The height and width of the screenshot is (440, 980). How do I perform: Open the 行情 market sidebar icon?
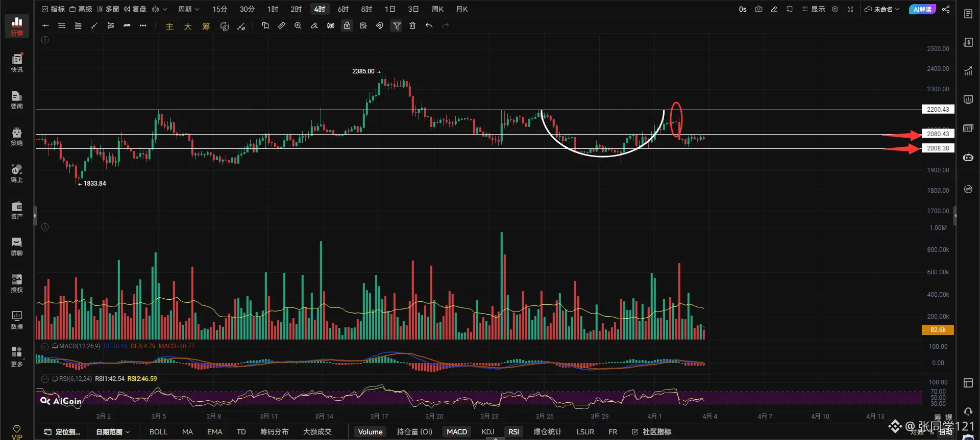coord(17,25)
